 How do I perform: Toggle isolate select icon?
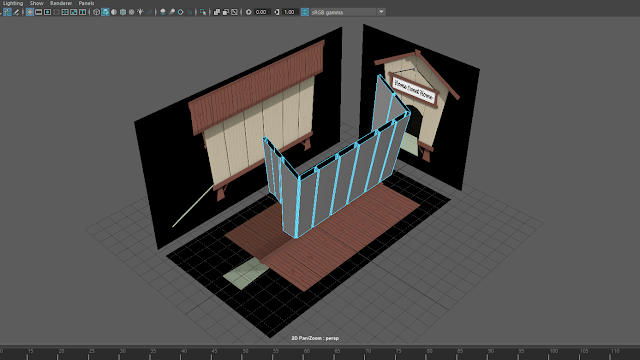click(x=203, y=12)
